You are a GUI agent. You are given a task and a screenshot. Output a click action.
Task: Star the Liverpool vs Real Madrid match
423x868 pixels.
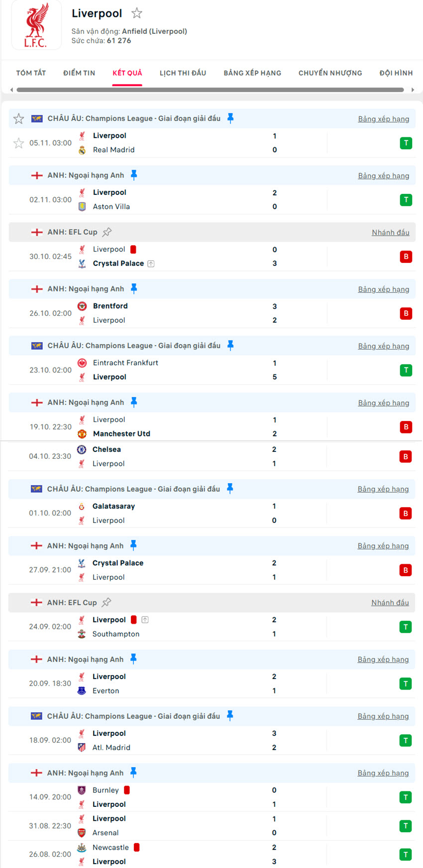[x=18, y=143]
